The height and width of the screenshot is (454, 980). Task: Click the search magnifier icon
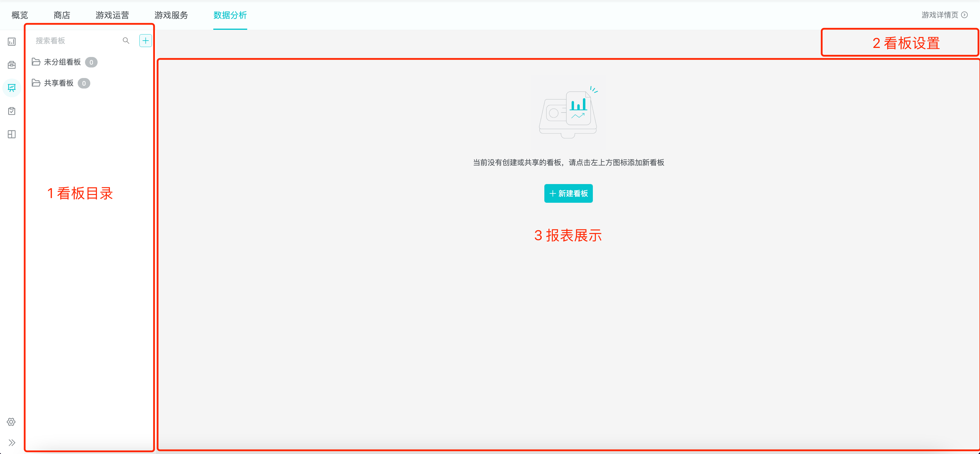[126, 41]
